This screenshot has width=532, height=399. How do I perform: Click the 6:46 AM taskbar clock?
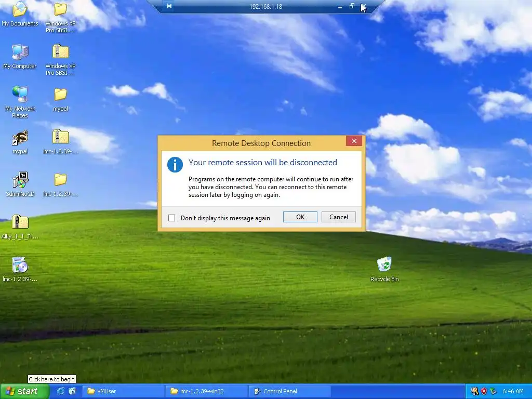[x=513, y=391]
